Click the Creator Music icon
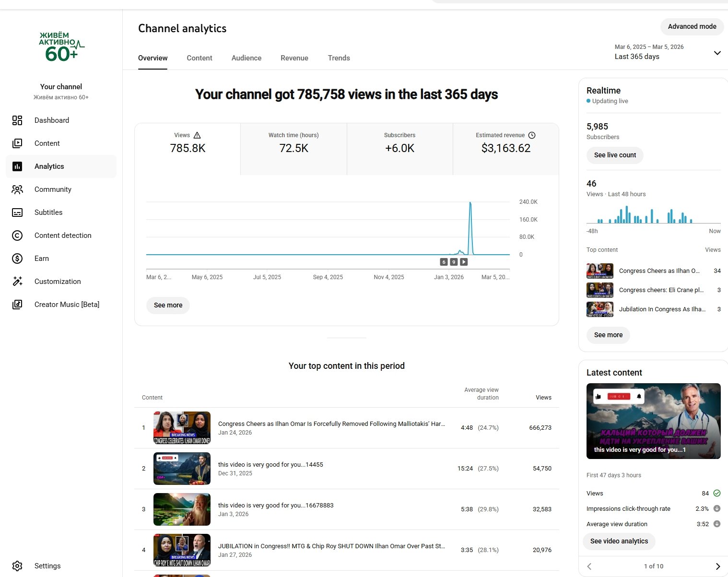 [17, 305]
